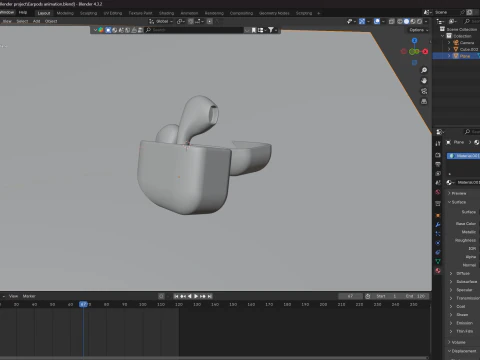Toggle perspective/orthographic gizmo button
Screen dimensions: 480x360
point(424,101)
